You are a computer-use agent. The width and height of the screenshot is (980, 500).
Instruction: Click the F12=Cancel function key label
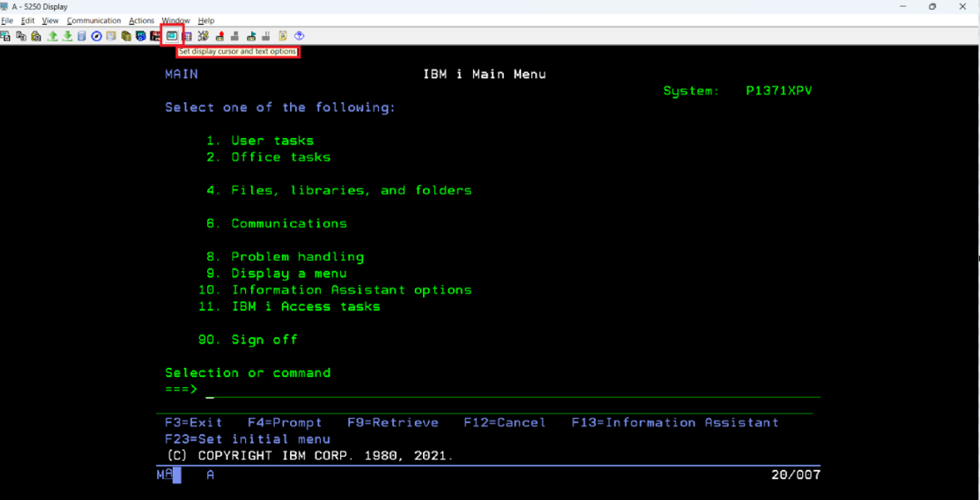(x=505, y=423)
